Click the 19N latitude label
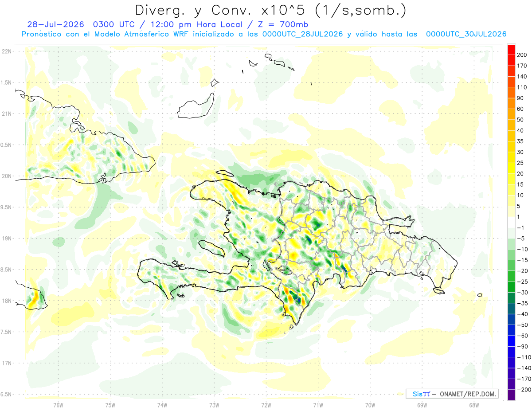 click(6, 239)
